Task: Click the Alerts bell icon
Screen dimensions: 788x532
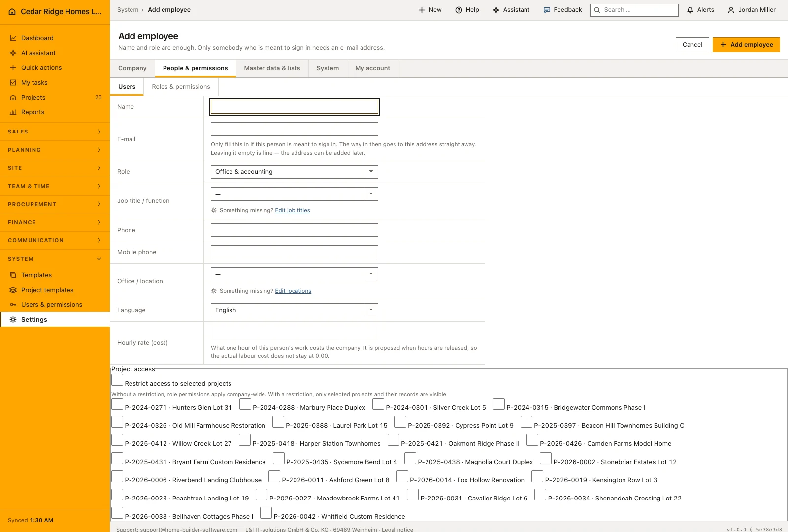Action: [690, 10]
